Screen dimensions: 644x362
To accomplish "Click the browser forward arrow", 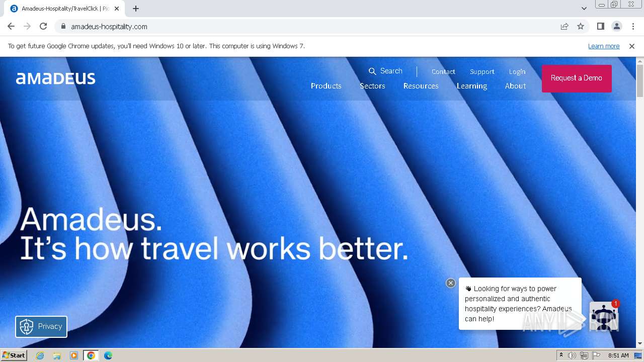I will (x=27, y=26).
